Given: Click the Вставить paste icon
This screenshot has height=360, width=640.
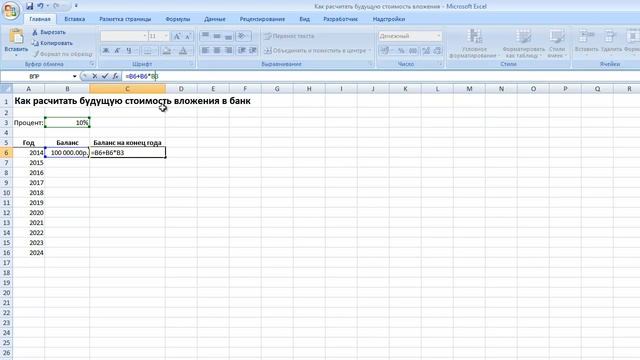Looking at the screenshot, I should click(16, 37).
